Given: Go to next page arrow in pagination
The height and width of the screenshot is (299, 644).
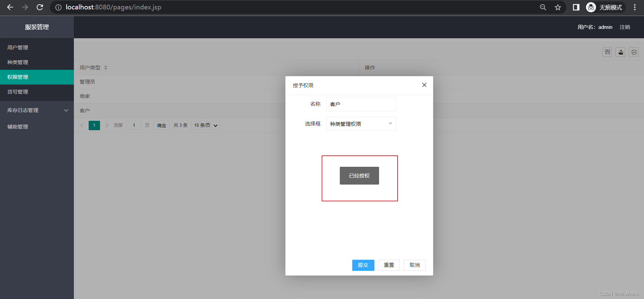Looking at the screenshot, I should (x=107, y=125).
